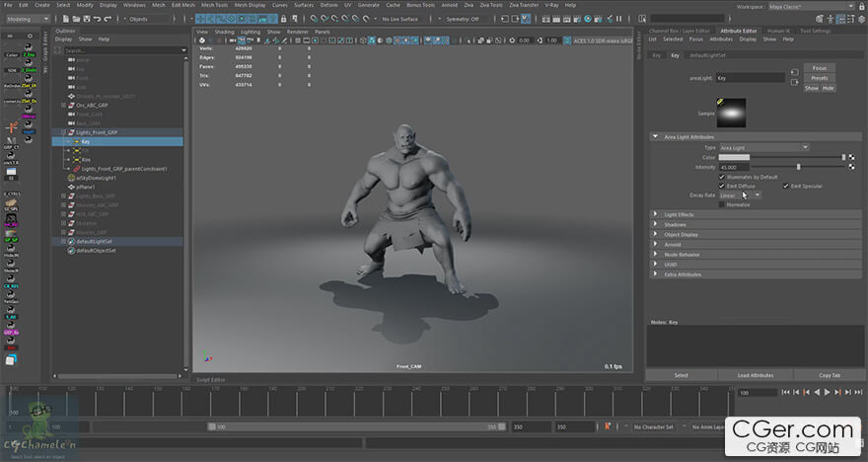Image resolution: width=868 pixels, height=462 pixels.
Task: Click the Snap to grids magnet icon
Action: (x=314, y=19)
